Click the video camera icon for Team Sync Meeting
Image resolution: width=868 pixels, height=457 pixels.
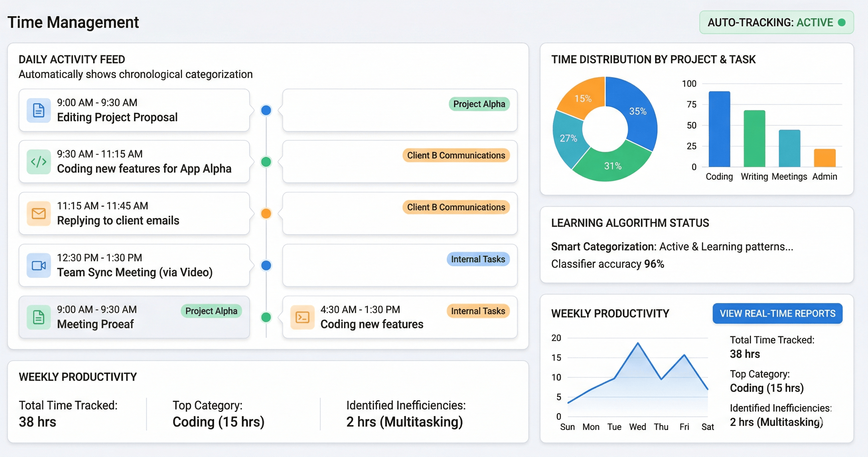click(38, 265)
